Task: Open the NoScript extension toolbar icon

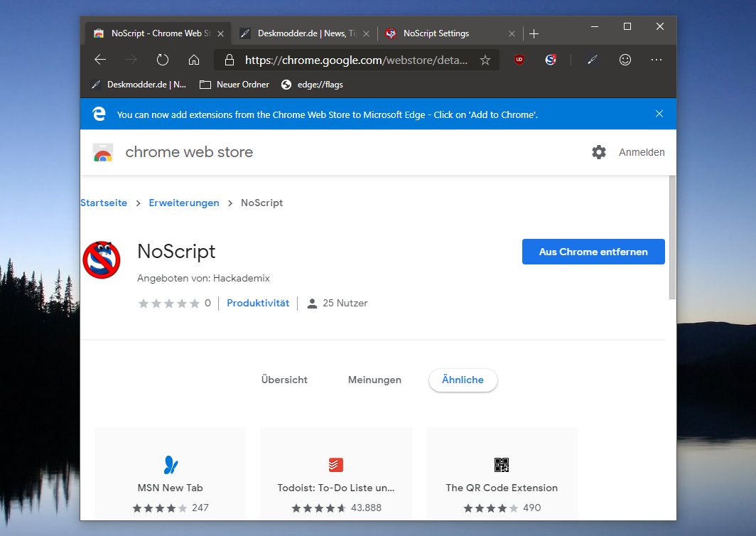Action: [551, 60]
